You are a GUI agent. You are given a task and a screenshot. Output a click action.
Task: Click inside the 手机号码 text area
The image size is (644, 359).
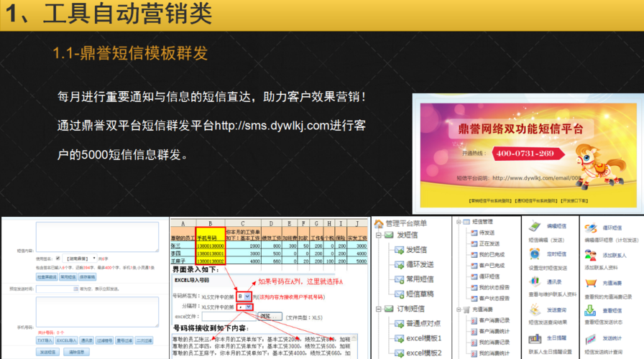(97, 312)
